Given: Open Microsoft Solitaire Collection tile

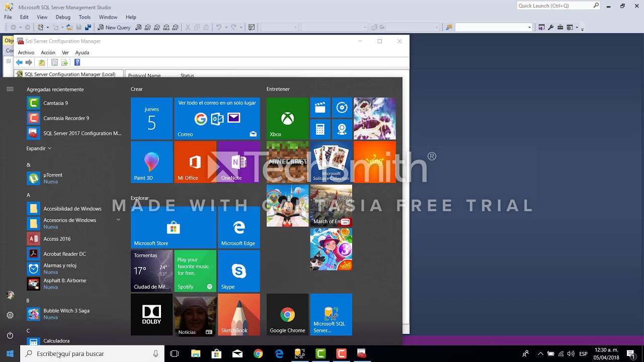Looking at the screenshot, I should (x=331, y=162).
